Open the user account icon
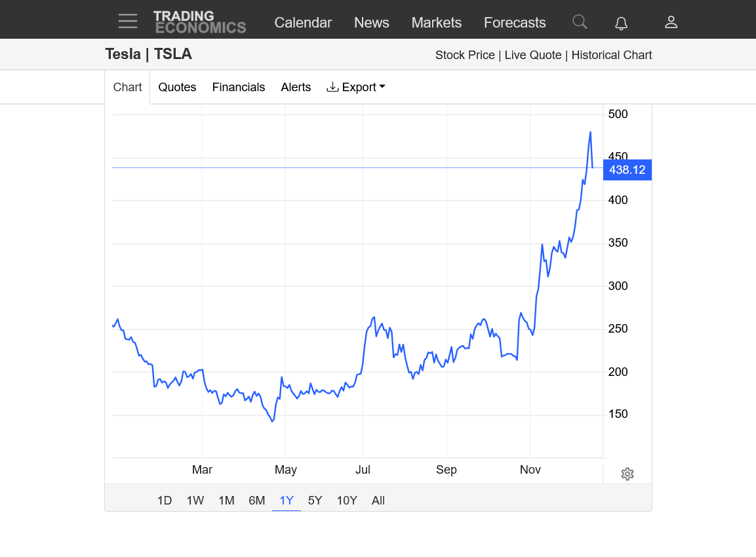The width and height of the screenshot is (756, 557). pyautogui.click(x=671, y=22)
